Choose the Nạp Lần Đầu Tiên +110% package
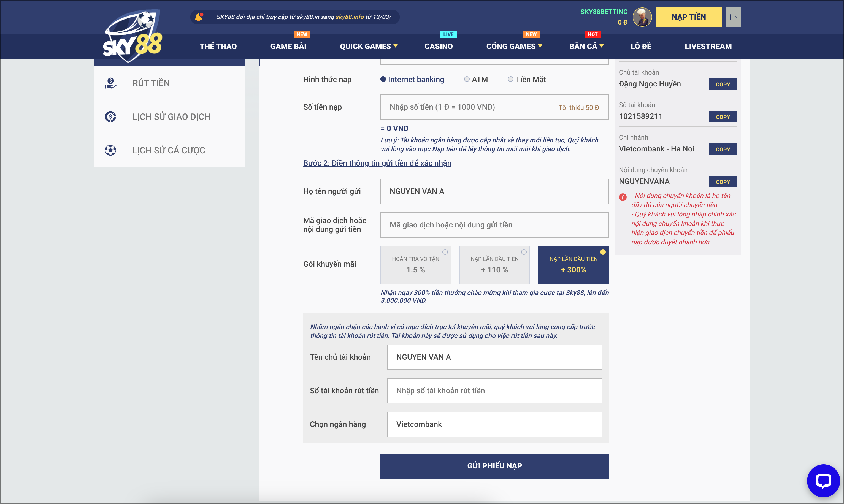The image size is (844, 504). [x=494, y=265]
